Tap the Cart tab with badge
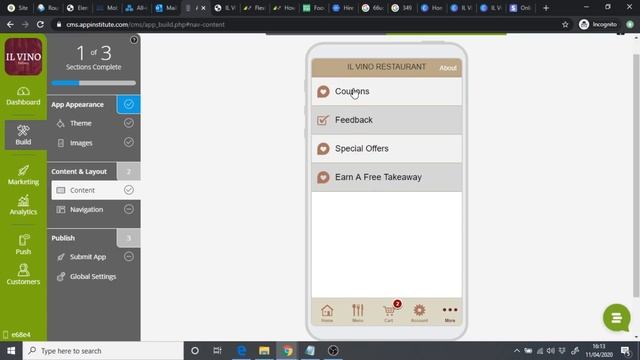Screen dimensions: 640x360 pyautogui.click(x=389, y=313)
